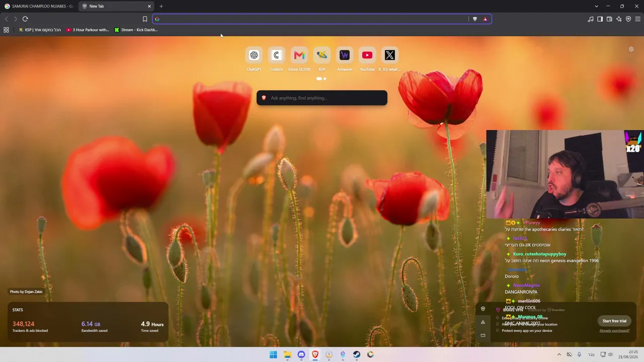Viewport: 644px width, 362px height.
Task: Open the Brave playlist music note icon
Action: click(591, 19)
